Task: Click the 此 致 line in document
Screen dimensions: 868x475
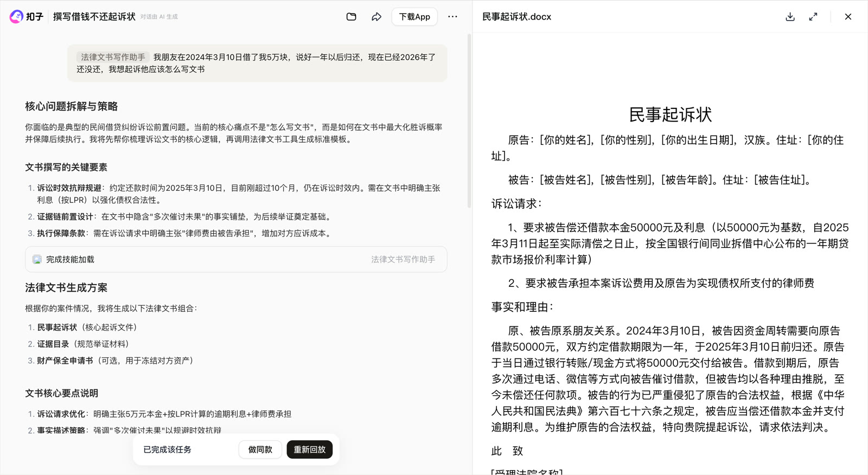Action: [x=507, y=451]
